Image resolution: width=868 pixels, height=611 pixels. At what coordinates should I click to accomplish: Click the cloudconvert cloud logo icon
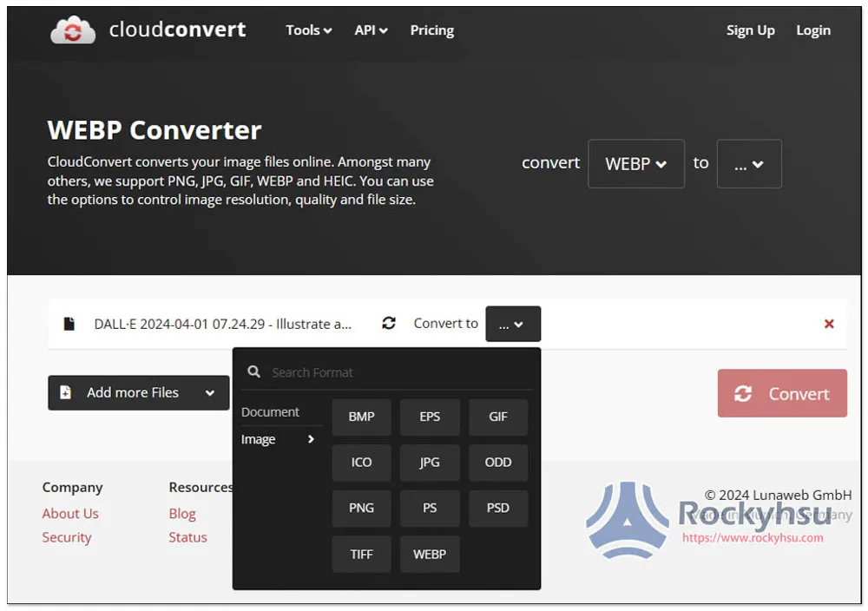73,30
